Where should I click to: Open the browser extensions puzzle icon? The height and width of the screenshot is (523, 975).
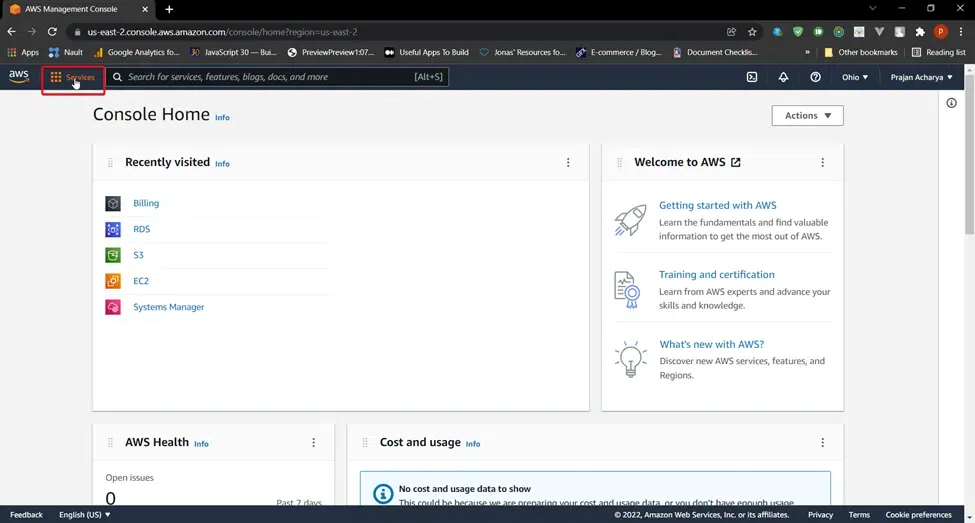coord(920,32)
